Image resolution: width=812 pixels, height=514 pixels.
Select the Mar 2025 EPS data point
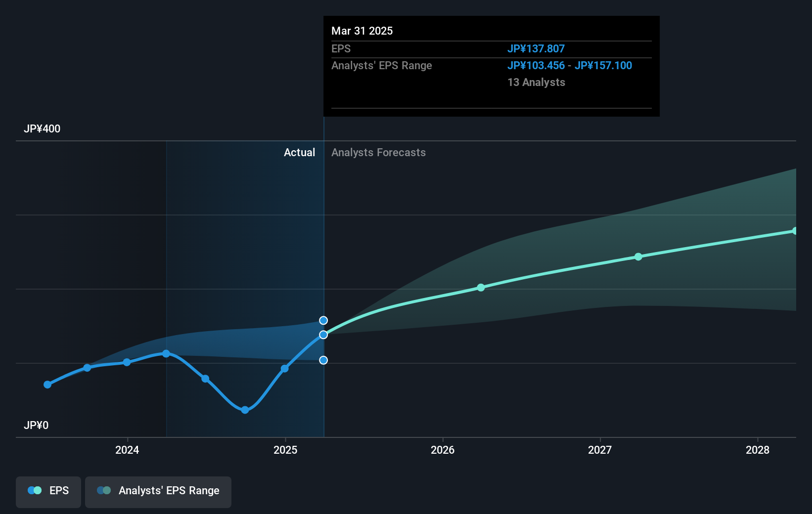point(323,335)
